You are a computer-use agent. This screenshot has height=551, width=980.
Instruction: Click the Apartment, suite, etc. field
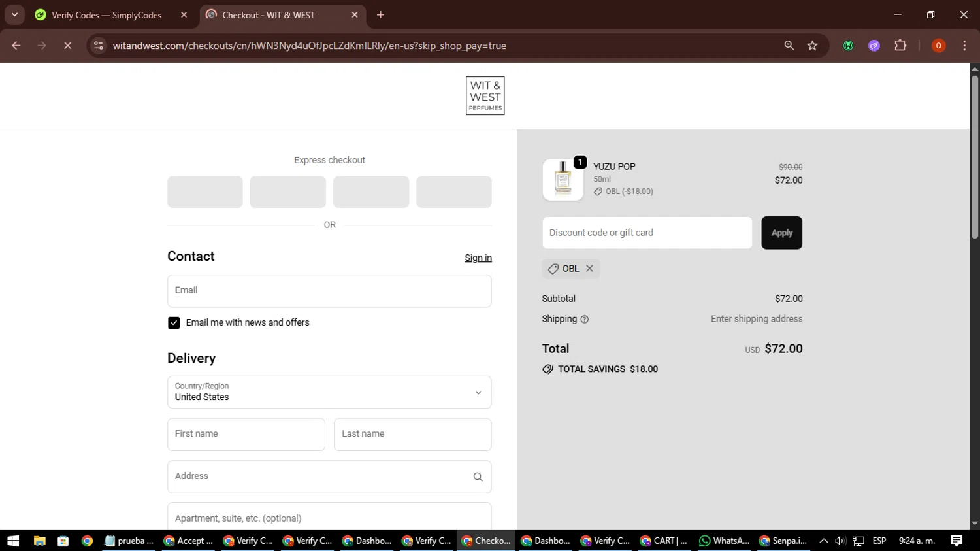pos(329,516)
